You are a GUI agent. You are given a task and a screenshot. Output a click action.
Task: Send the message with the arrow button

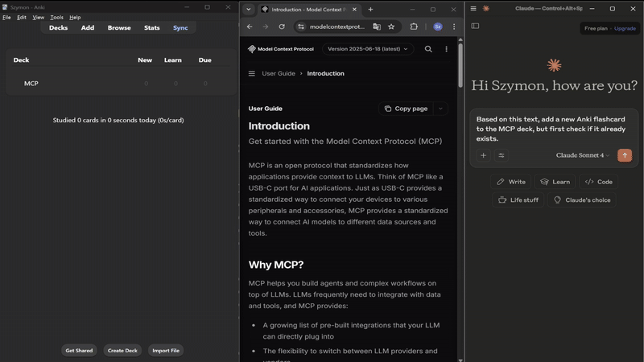point(625,155)
